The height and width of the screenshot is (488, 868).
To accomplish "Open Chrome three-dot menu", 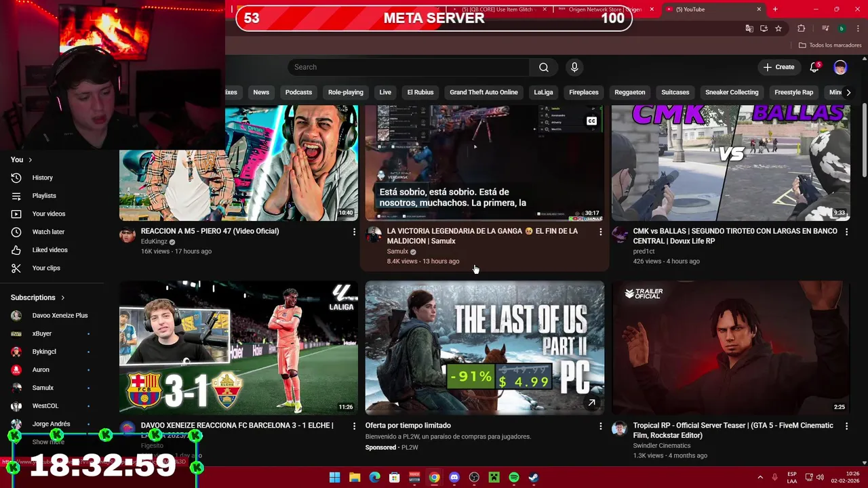I will click(x=857, y=28).
